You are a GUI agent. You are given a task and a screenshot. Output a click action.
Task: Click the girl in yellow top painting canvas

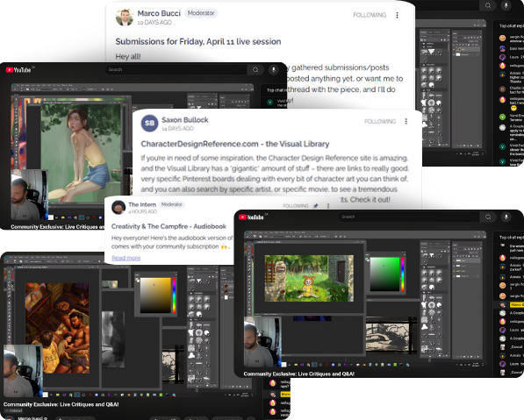tap(81, 152)
